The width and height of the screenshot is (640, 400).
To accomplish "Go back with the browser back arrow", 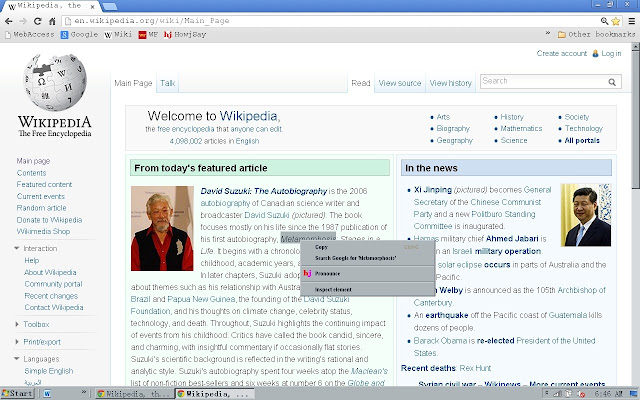I will pyautogui.click(x=8, y=21).
